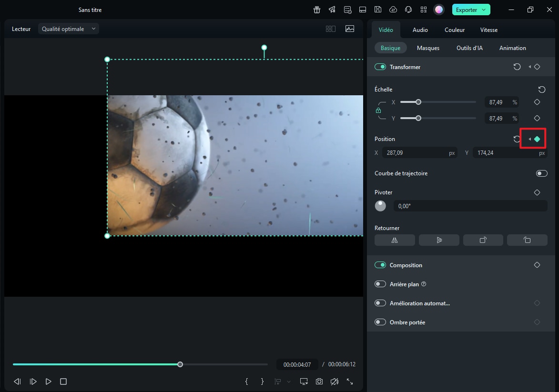
Task: Enable the Ombre portée toggle
Action: (x=380, y=322)
